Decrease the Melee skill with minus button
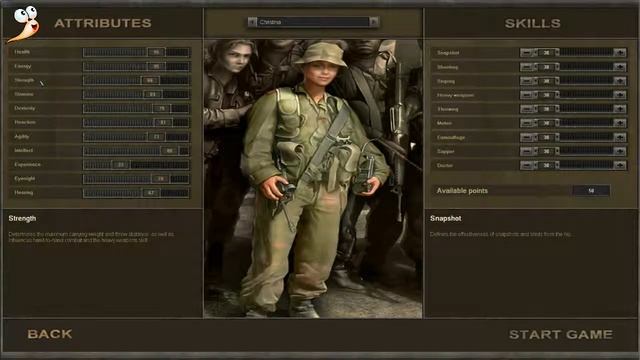The height and width of the screenshot is (360, 640). (527, 123)
